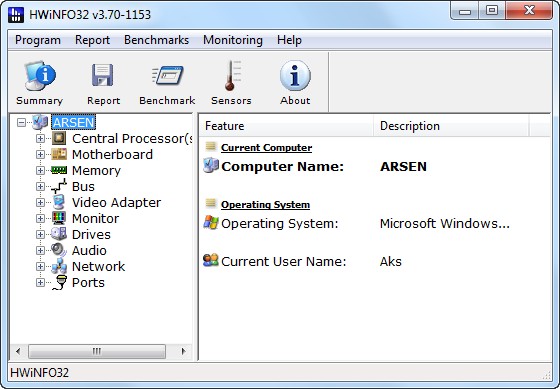560x389 pixels.
Task: Open Sensors thermometer icon
Action: point(232,75)
